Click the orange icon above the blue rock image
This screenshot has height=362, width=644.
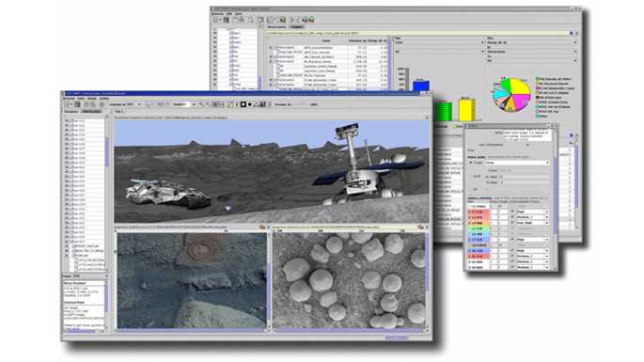[262, 227]
